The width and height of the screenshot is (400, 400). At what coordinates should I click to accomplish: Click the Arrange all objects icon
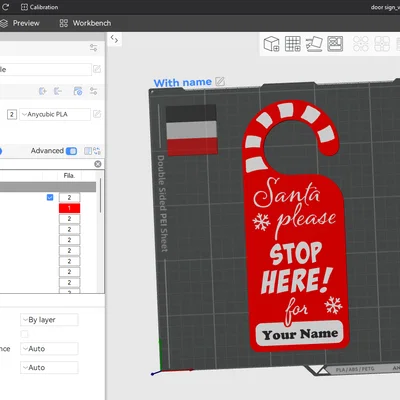335,44
